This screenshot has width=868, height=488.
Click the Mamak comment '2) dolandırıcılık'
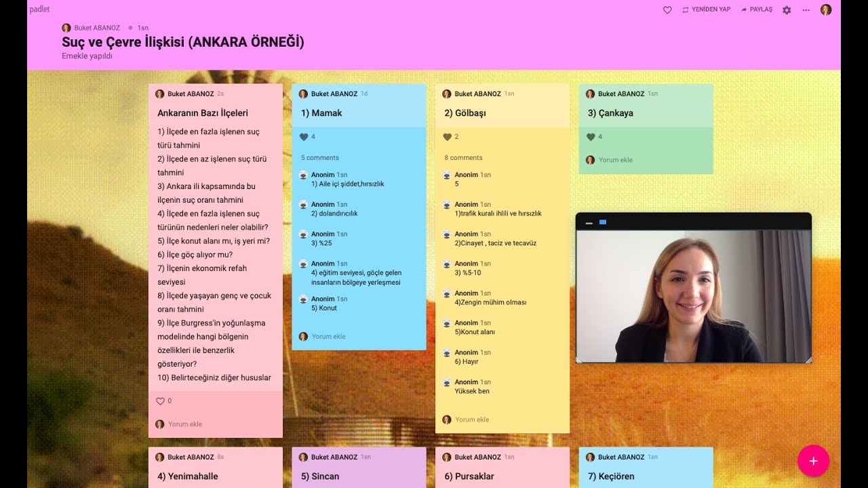[334, 213]
